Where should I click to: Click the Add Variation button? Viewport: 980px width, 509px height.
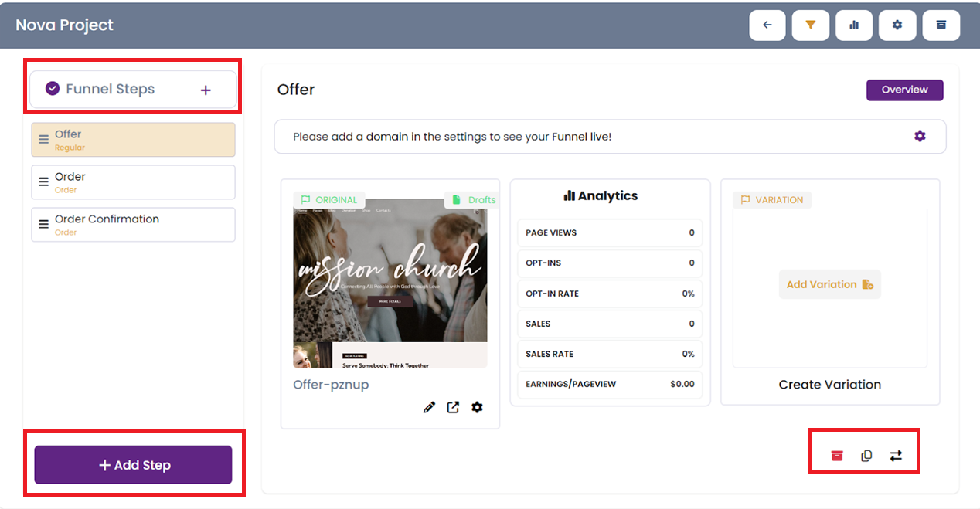(x=829, y=284)
